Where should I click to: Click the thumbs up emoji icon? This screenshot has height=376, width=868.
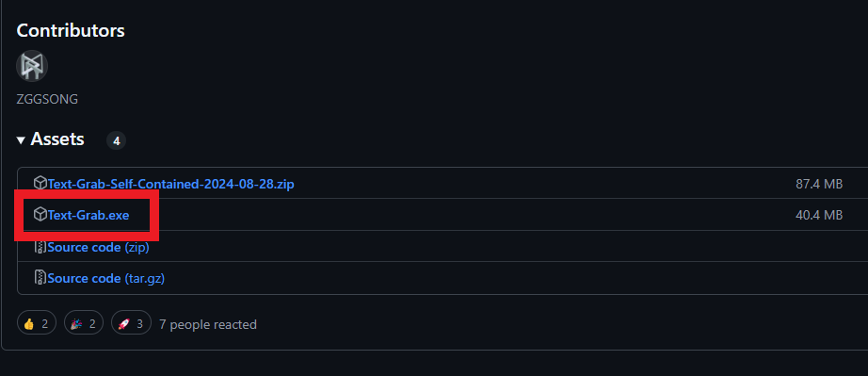pyautogui.click(x=29, y=324)
